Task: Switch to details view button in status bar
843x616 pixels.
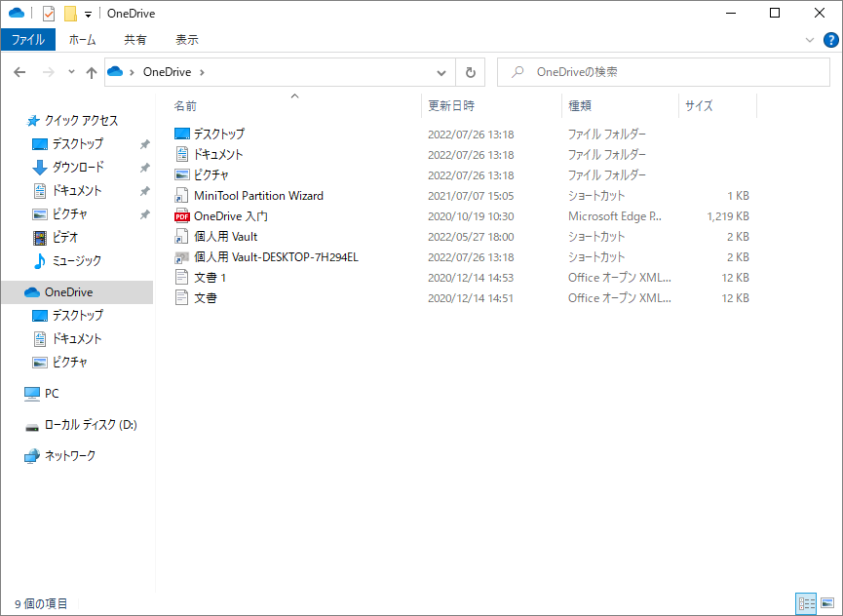Action: tap(806, 603)
